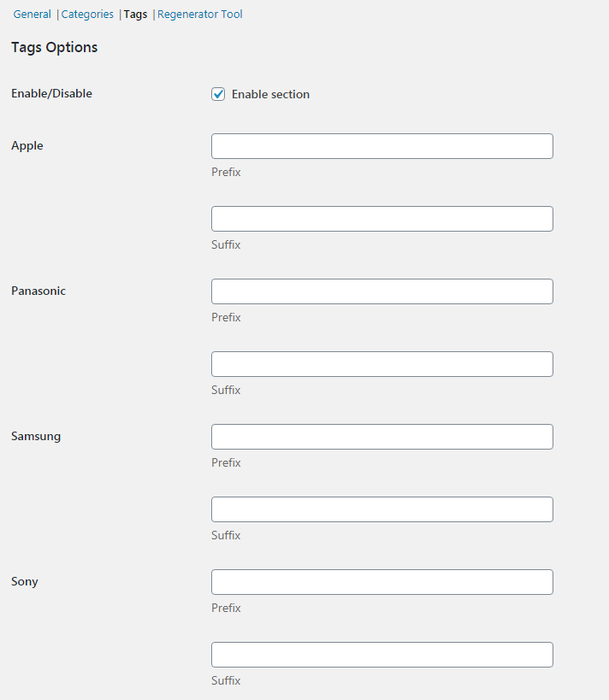The width and height of the screenshot is (609, 700).
Task: Click the Apple tag row label
Action: pyautogui.click(x=27, y=146)
